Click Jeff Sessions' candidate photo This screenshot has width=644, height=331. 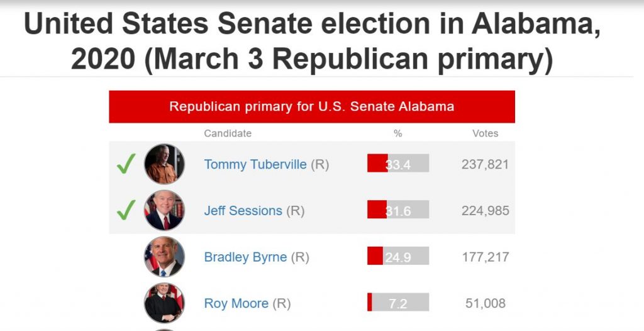point(164,210)
